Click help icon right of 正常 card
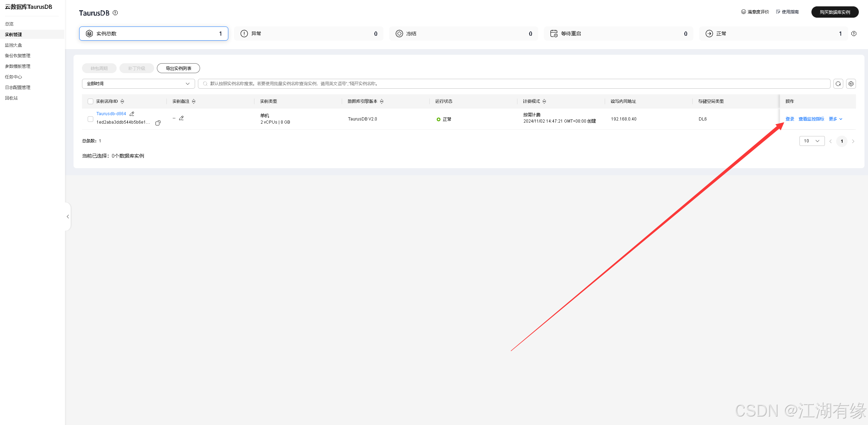 pyautogui.click(x=854, y=34)
